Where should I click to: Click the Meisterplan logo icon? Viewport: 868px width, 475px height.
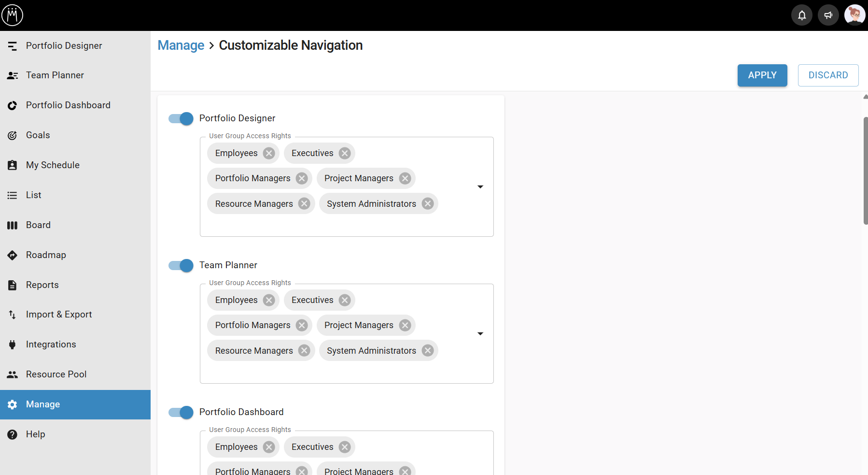12,15
